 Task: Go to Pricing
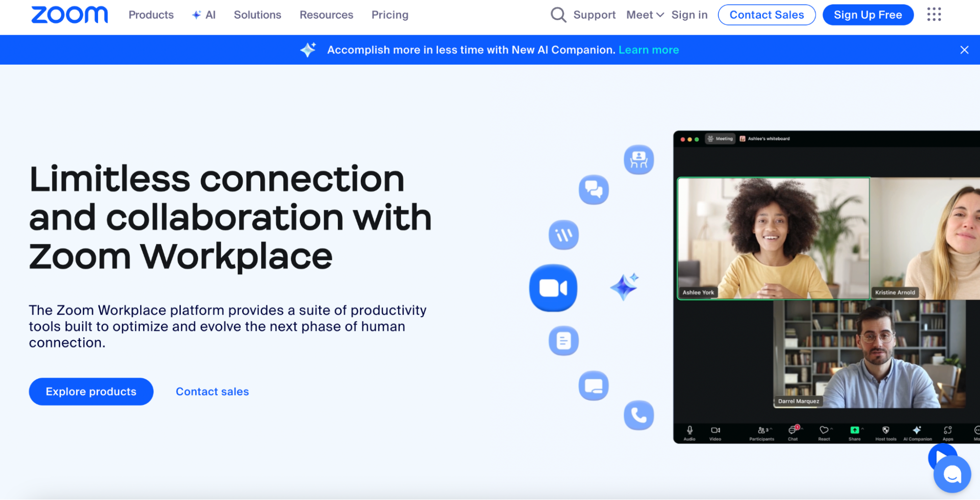click(390, 15)
